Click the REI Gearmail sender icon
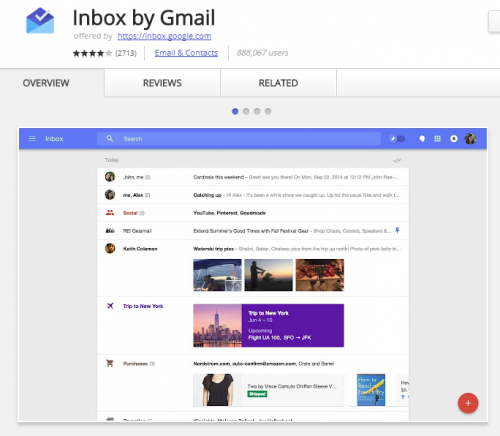 pyautogui.click(x=110, y=231)
